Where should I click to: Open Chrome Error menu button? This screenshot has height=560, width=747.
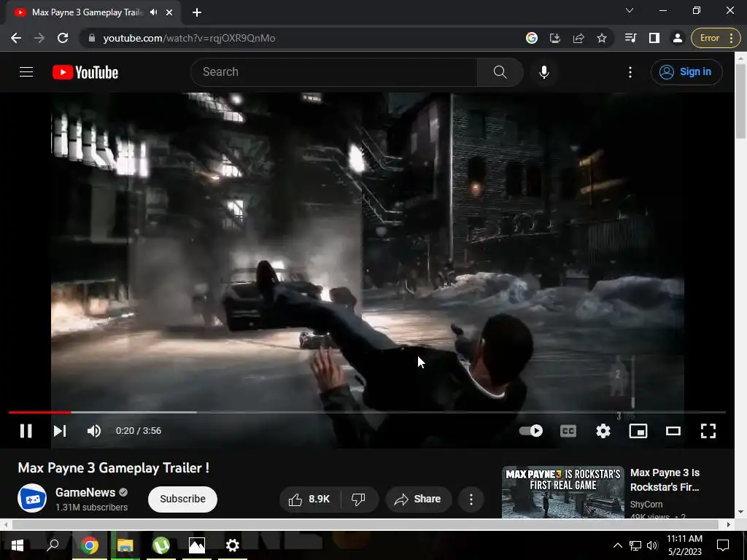click(x=716, y=38)
